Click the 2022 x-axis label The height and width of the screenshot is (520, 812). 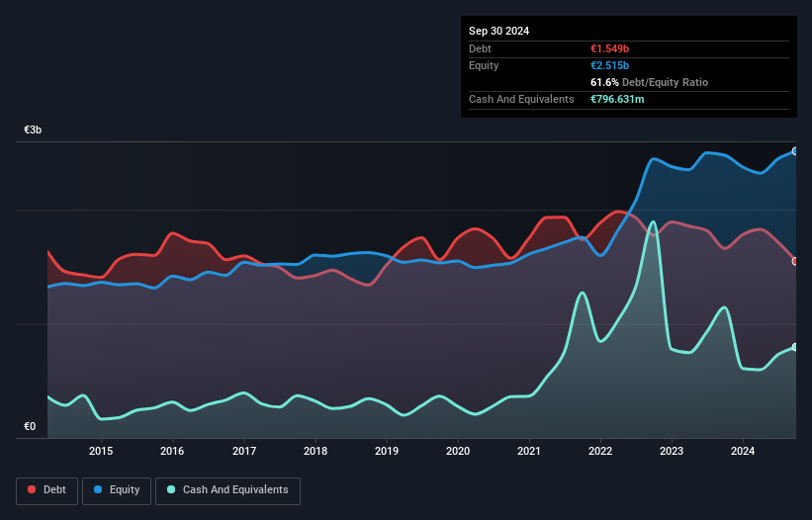(600, 451)
